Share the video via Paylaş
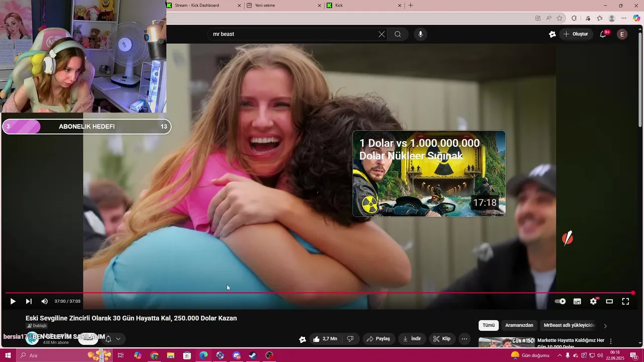 tap(378, 339)
